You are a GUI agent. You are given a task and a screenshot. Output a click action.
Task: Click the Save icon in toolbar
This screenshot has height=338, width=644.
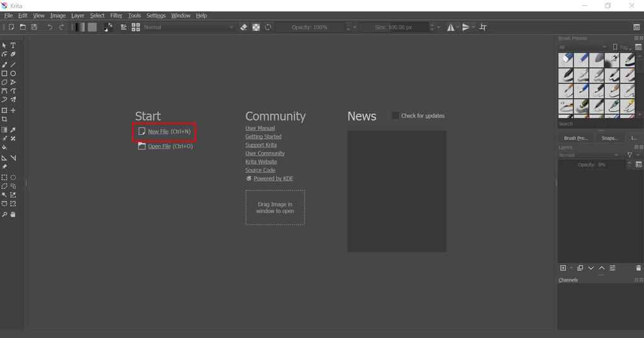point(35,27)
